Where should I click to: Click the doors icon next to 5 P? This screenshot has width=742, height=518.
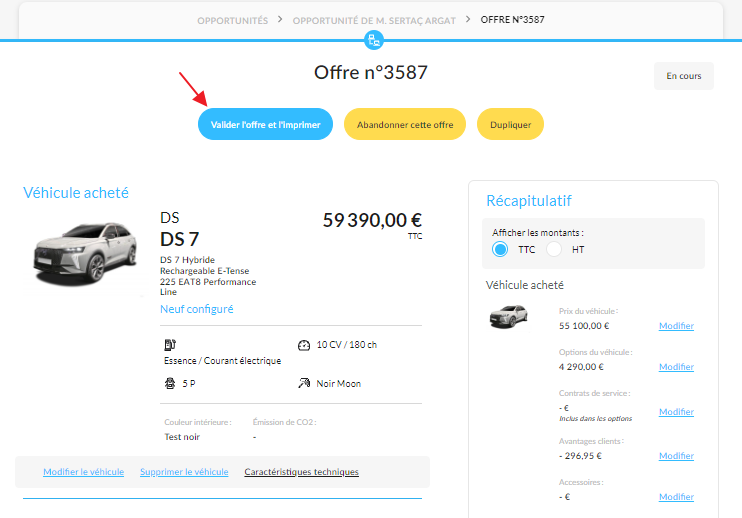coord(170,383)
